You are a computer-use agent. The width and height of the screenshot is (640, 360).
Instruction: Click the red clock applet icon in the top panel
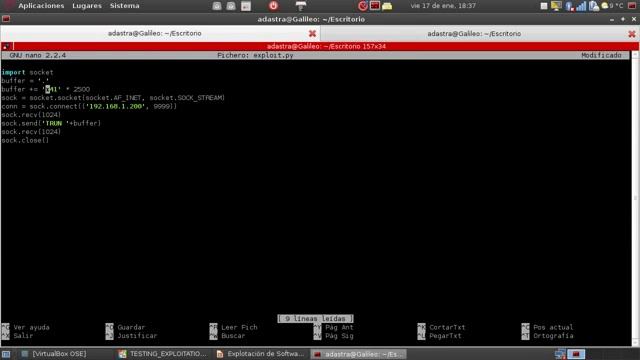click(362, 6)
